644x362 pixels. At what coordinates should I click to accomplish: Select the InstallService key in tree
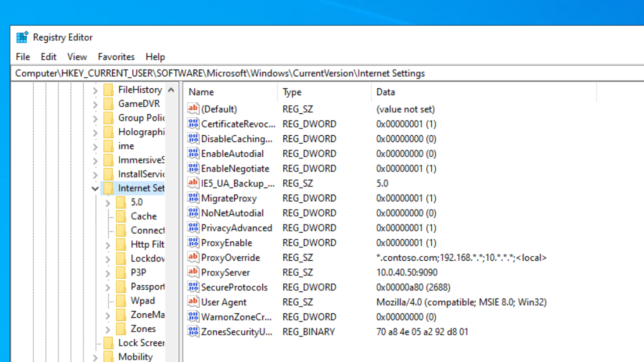(x=141, y=174)
